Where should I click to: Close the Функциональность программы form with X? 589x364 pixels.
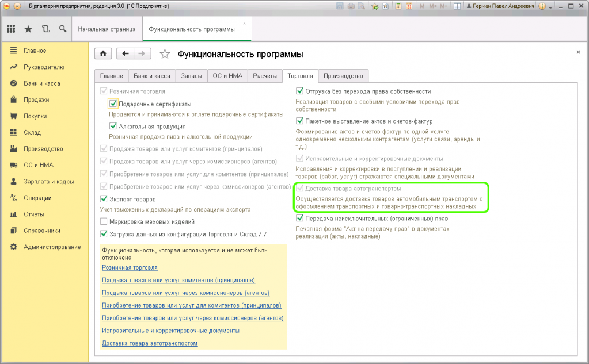[578, 52]
